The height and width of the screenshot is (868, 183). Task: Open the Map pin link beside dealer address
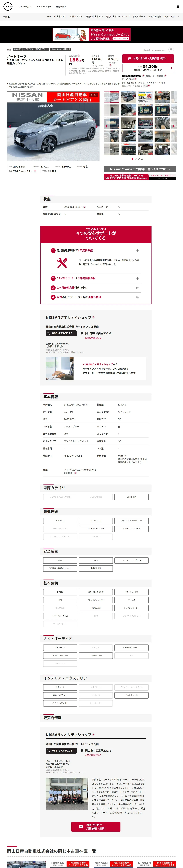147,86
